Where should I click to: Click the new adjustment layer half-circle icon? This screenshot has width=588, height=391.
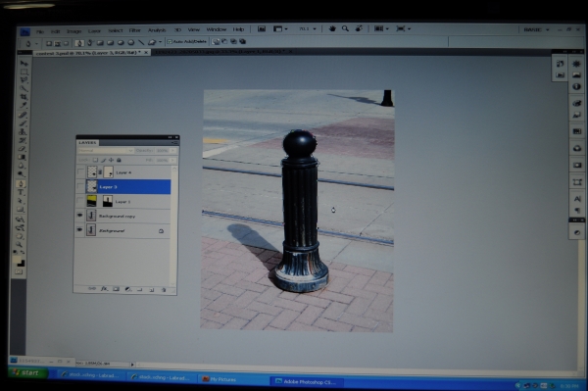coord(128,289)
